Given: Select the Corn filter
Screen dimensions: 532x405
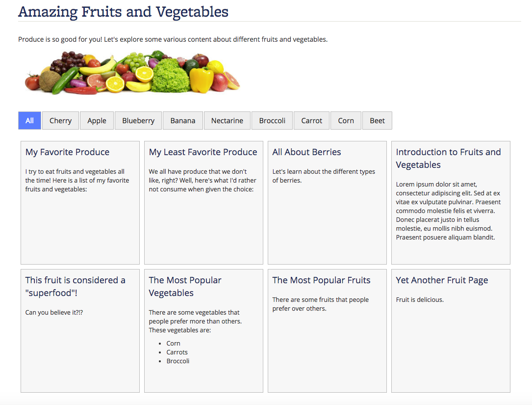Looking at the screenshot, I should [346, 121].
